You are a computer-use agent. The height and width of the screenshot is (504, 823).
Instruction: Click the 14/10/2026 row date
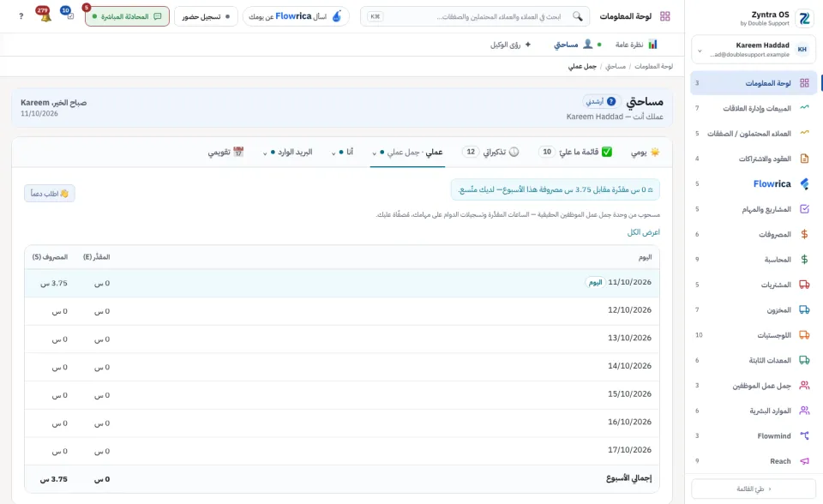629,365
